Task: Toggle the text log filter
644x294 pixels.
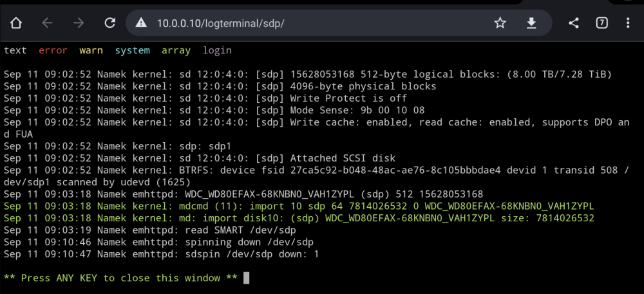Action: pos(15,50)
